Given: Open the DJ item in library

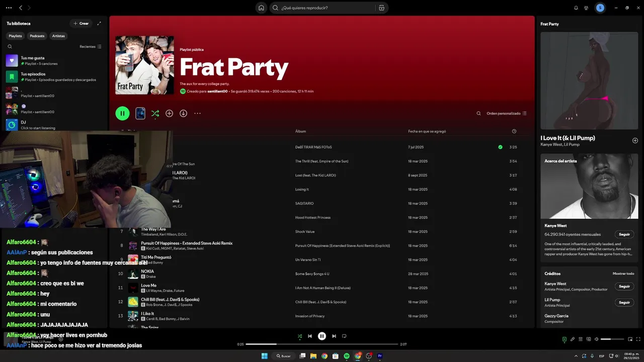Looking at the screenshot, I should [x=53, y=125].
